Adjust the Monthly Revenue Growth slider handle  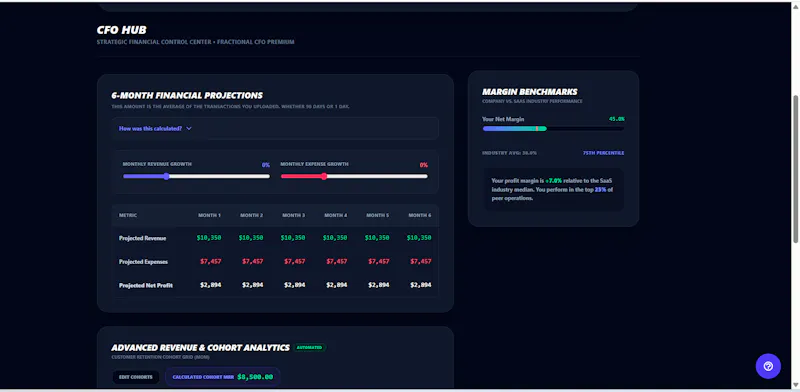[x=166, y=176]
